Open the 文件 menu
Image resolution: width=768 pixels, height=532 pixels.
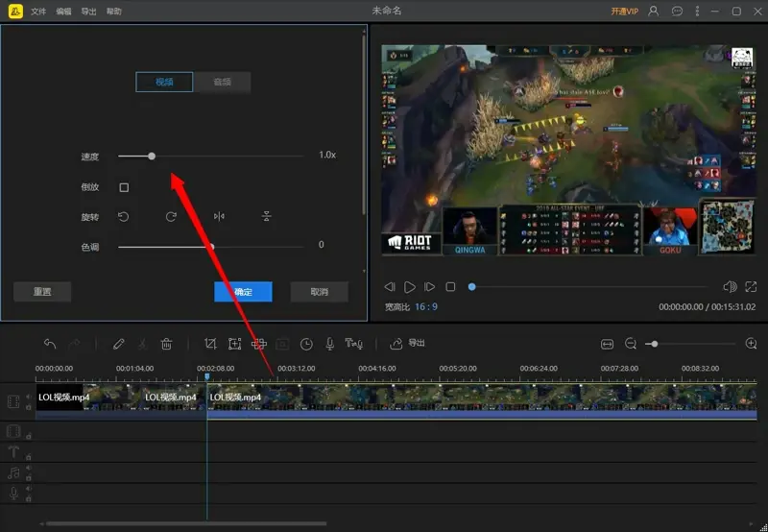pyautogui.click(x=38, y=12)
